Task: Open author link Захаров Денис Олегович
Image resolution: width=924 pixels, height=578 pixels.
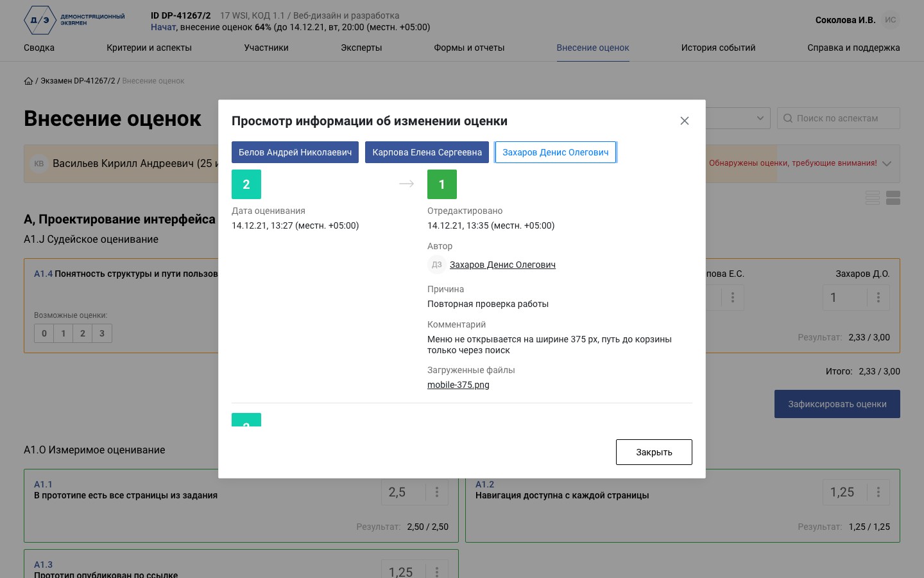Action: pos(502,265)
